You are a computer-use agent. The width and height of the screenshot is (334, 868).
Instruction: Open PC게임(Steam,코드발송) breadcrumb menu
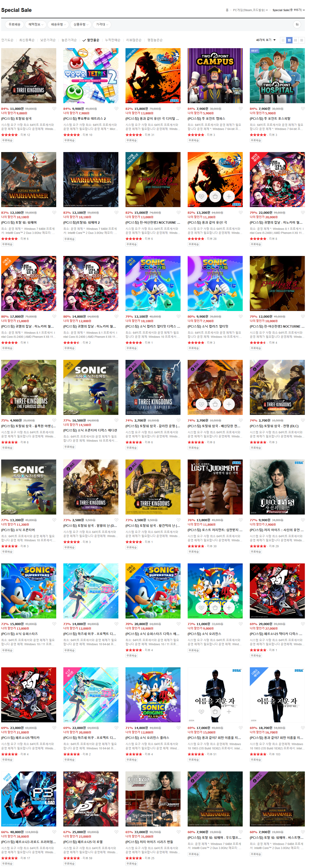[250, 10]
